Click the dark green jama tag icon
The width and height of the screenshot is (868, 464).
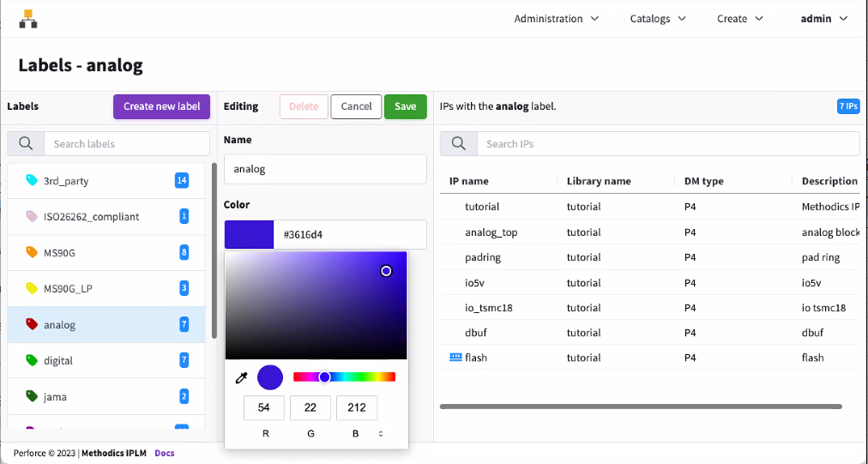pyautogui.click(x=32, y=397)
